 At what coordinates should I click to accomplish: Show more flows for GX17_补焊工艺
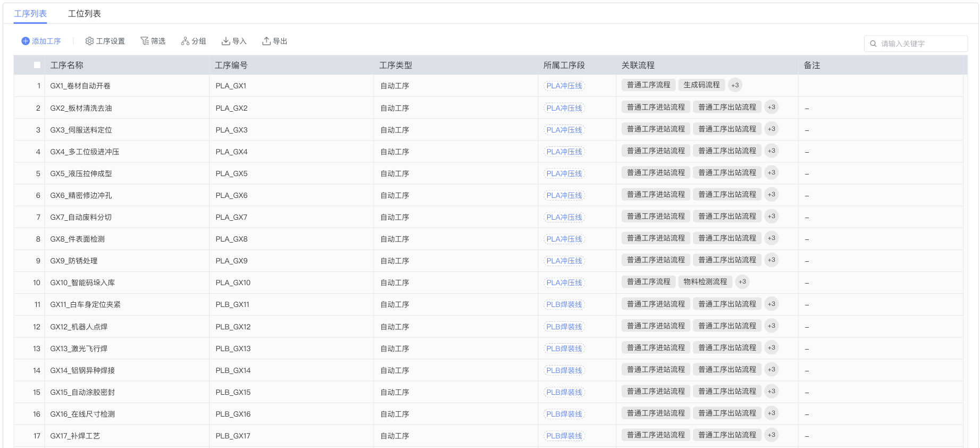point(771,435)
